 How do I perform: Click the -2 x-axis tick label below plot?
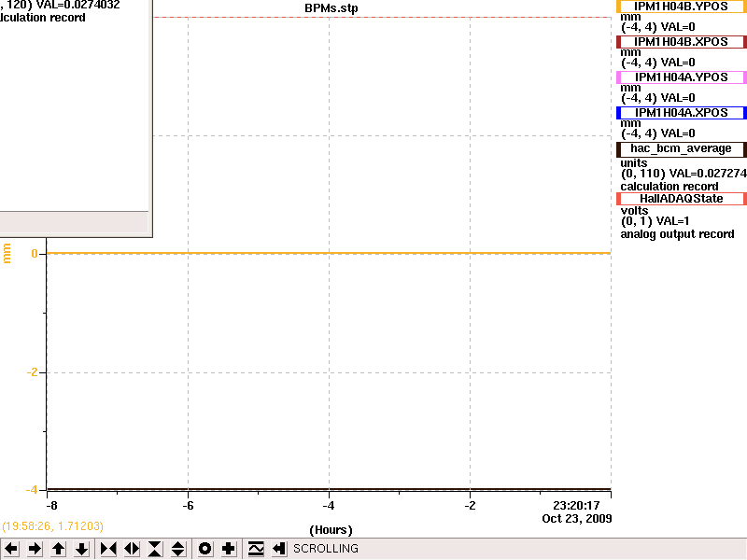471,506
